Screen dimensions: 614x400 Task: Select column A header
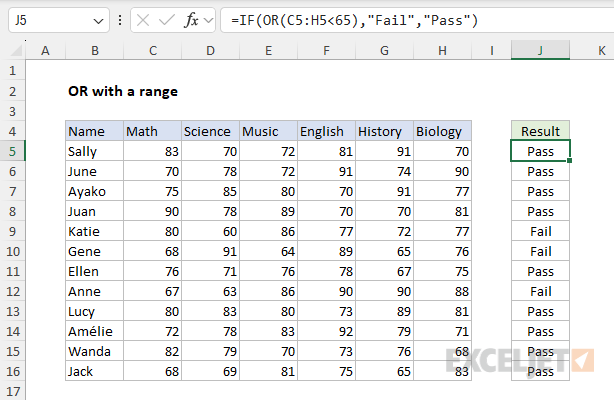(45, 51)
